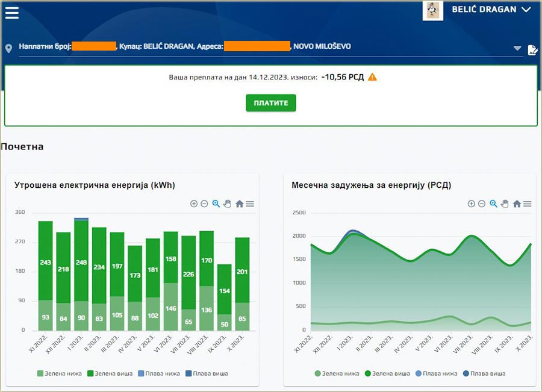Screen dimensions: 542x392
Task: Expand the BELIĆ DRAGAN user dropdown
Action: pos(526,10)
